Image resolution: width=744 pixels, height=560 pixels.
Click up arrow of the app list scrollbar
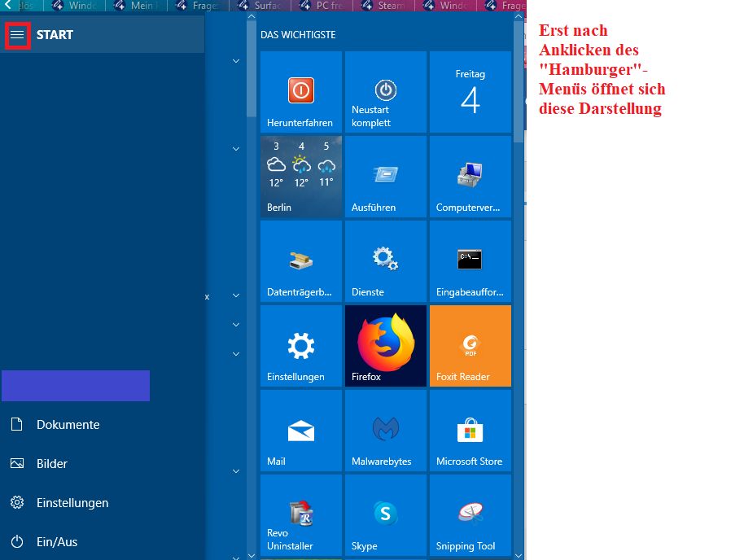(252, 16)
